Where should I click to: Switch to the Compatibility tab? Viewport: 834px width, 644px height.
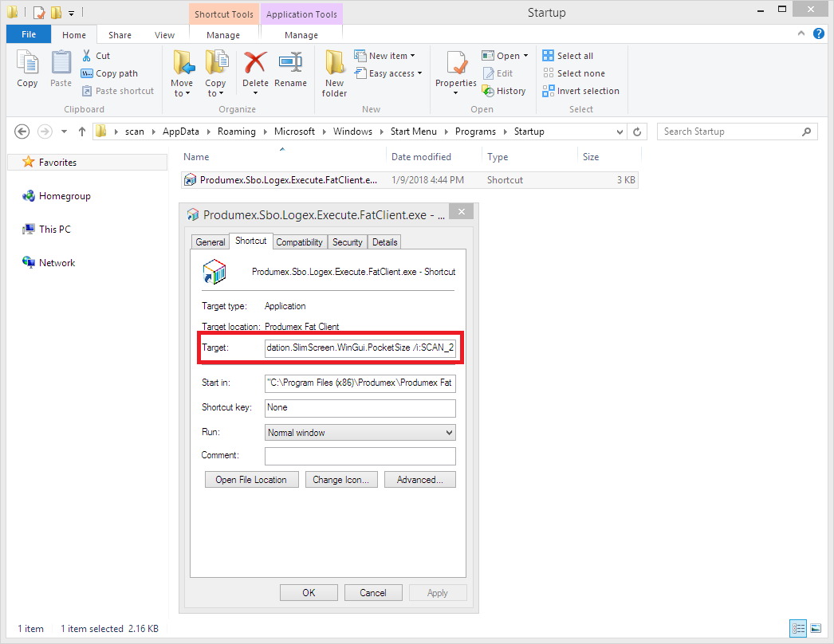pos(299,242)
